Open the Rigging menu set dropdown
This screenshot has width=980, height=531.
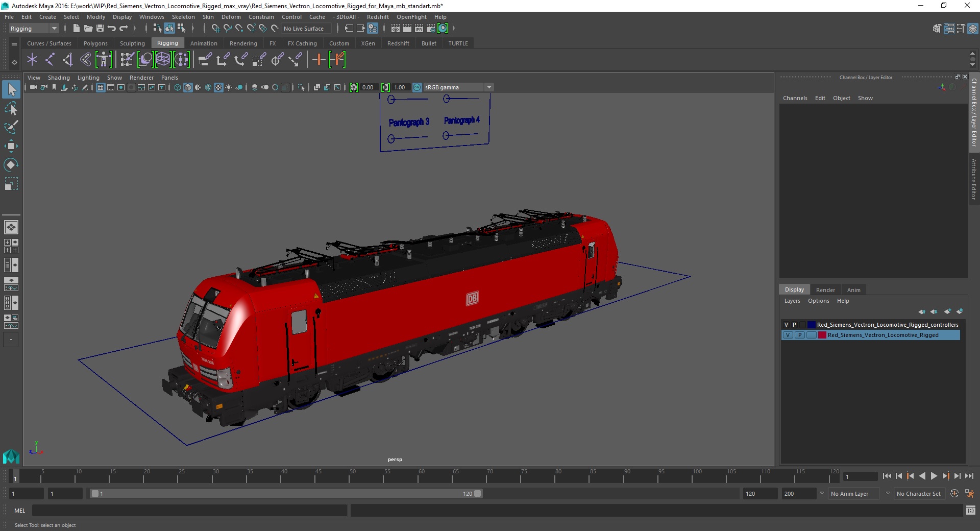(34, 29)
